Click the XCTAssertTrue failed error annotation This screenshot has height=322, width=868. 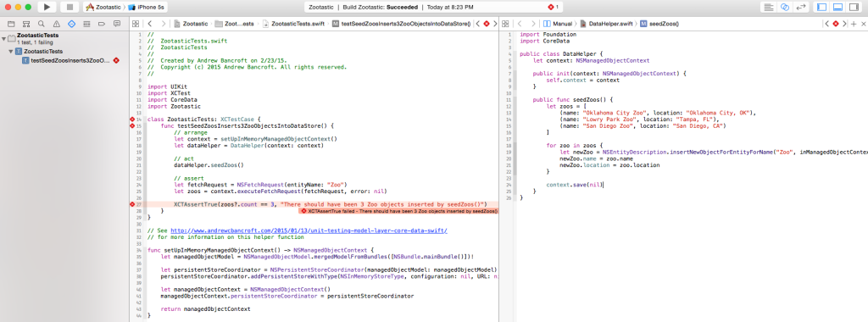(398, 211)
